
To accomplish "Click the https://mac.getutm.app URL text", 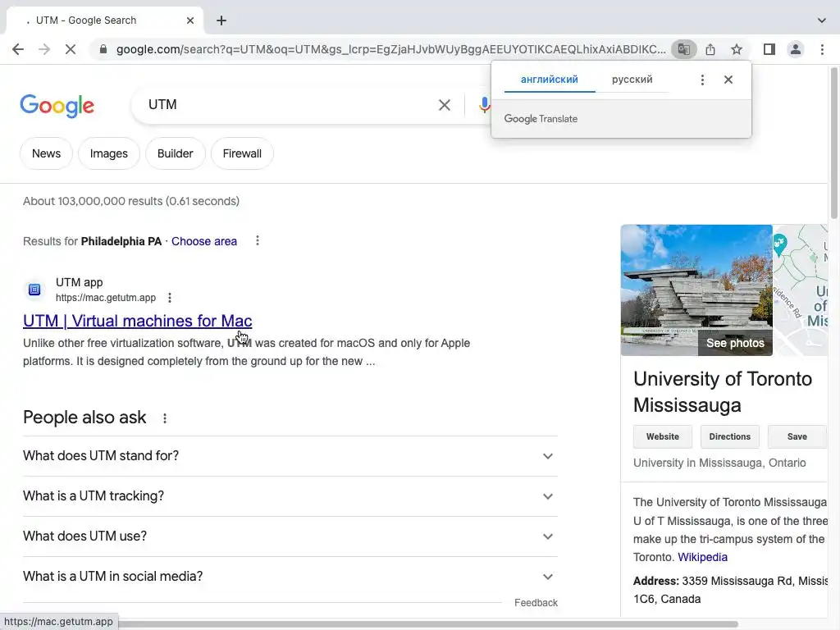I will (x=106, y=298).
